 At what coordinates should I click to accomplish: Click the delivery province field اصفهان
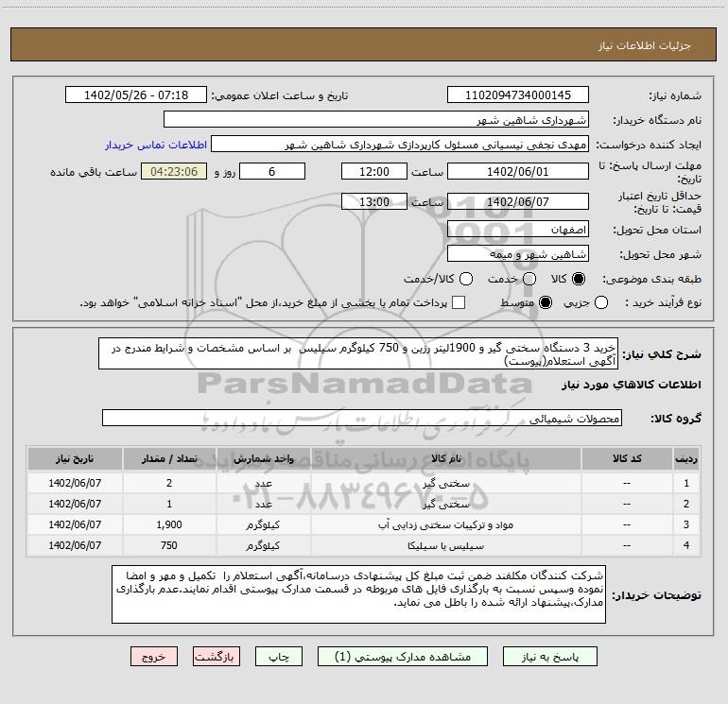tap(518, 230)
